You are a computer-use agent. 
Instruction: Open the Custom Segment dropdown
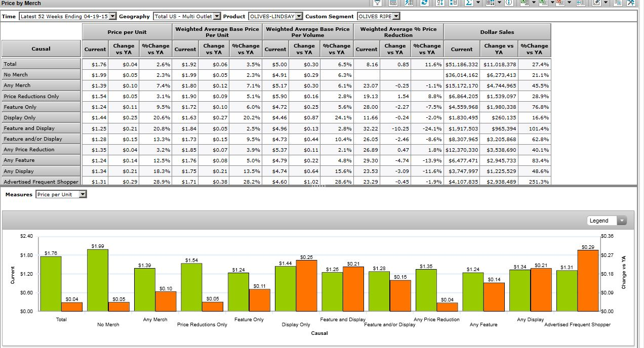[x=396, y=16]
